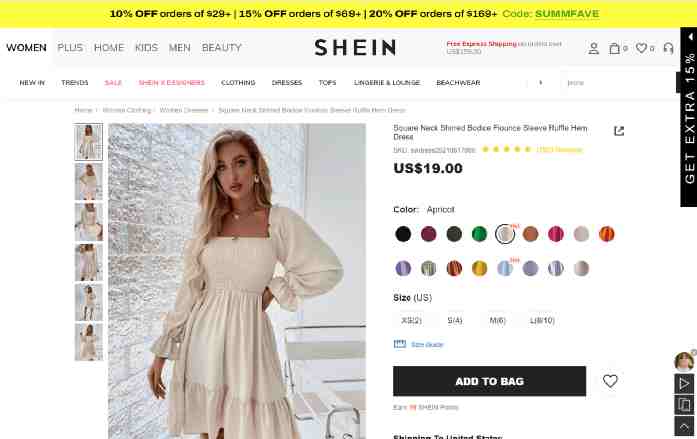Click the customer support headset icon

point(668,48)
